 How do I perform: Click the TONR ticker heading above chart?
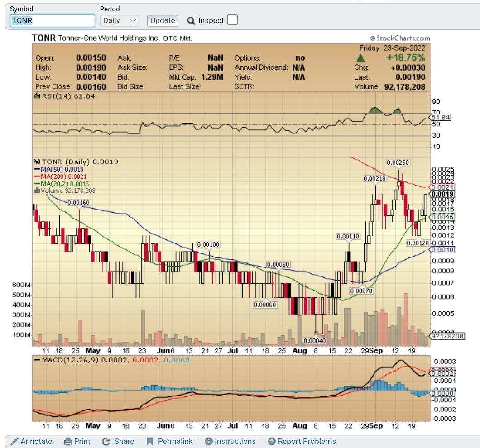tap(44, 38)
